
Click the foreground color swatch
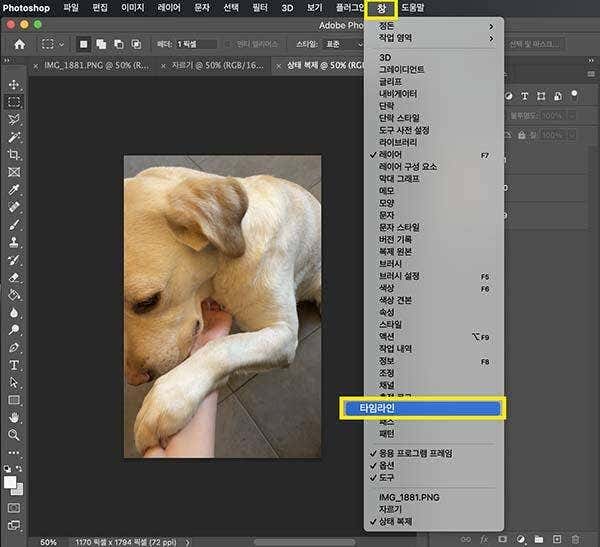(10, 483)
